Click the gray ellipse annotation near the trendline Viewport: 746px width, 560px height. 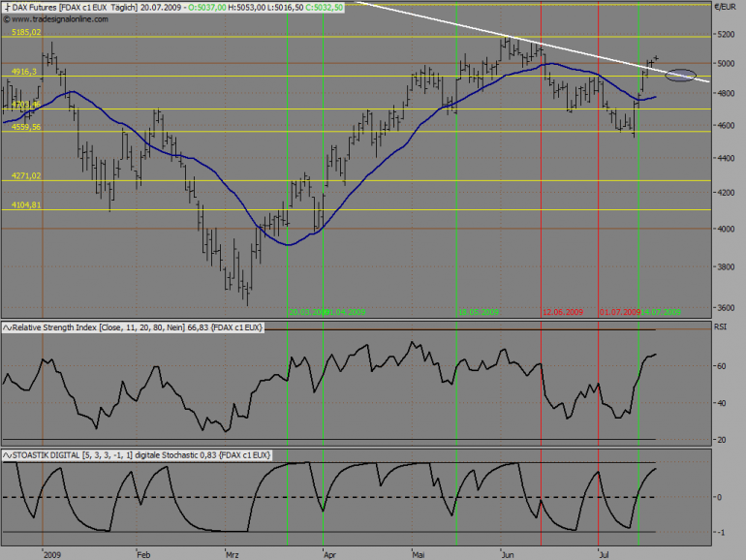(680, 76)
